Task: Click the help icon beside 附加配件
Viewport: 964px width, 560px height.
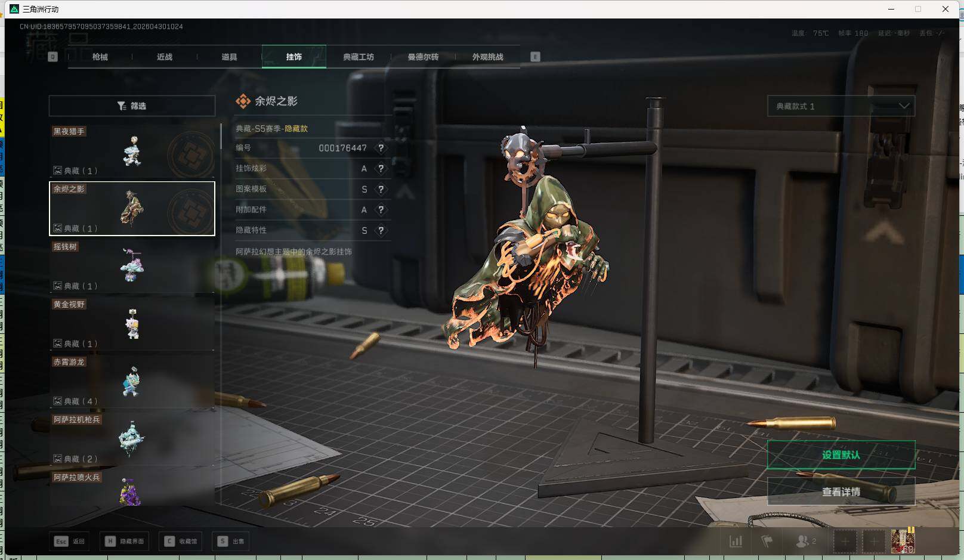Action: click(381, 210)
